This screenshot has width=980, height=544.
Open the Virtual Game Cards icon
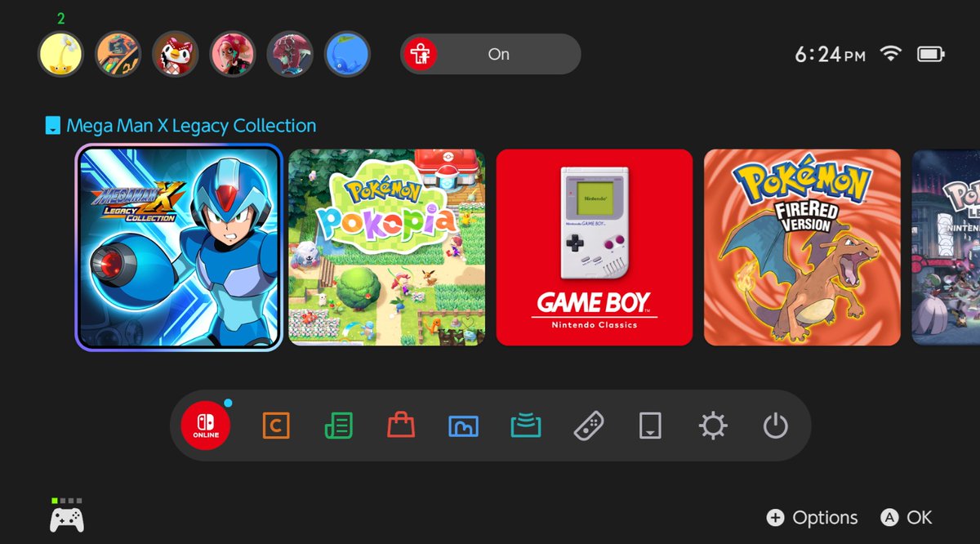click(650, 426)
